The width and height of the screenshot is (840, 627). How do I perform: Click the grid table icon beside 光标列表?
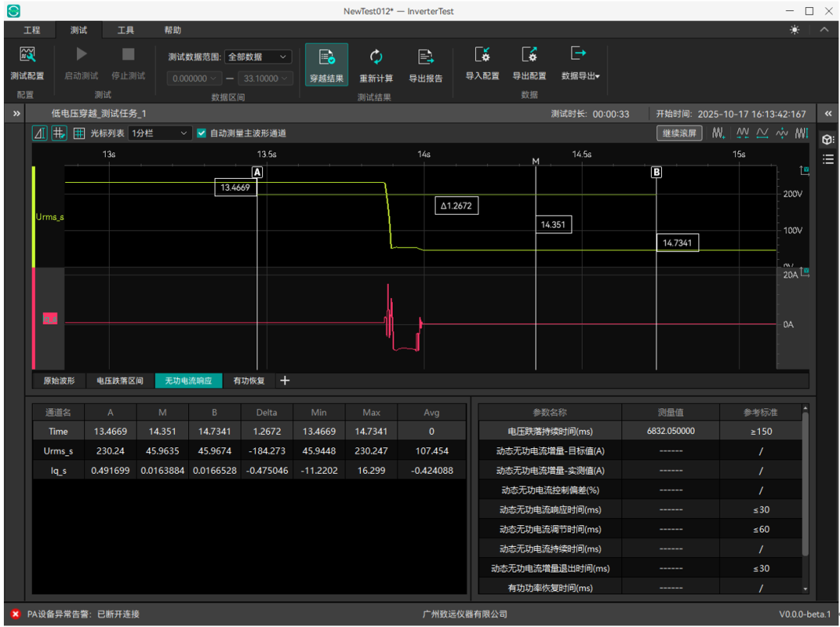coord(79,133)
